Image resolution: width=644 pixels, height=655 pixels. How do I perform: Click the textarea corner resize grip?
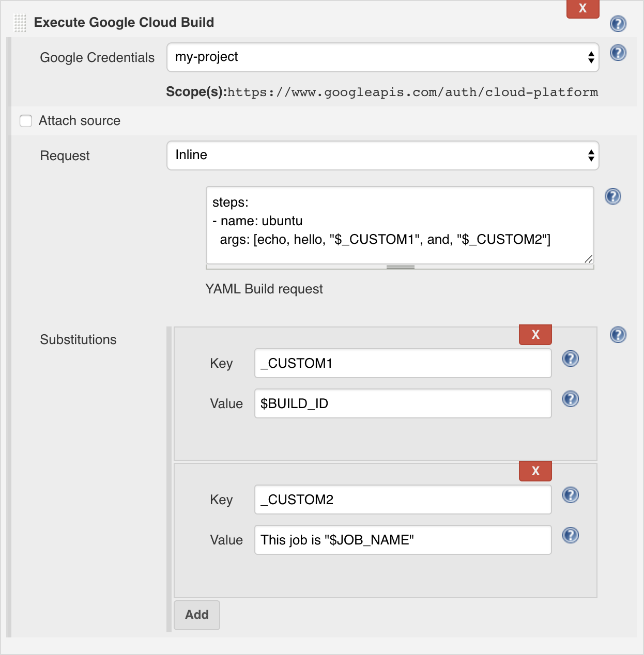pos(589,259)
